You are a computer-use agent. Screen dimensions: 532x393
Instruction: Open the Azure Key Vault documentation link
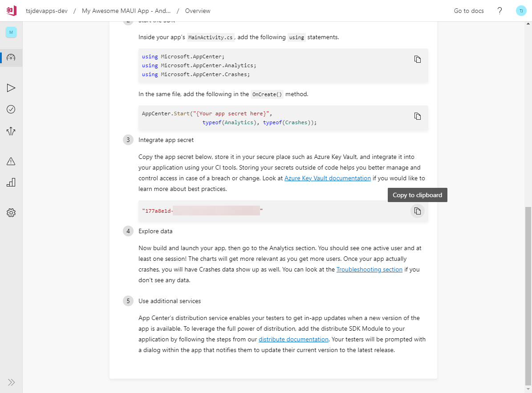click(327, 178)
